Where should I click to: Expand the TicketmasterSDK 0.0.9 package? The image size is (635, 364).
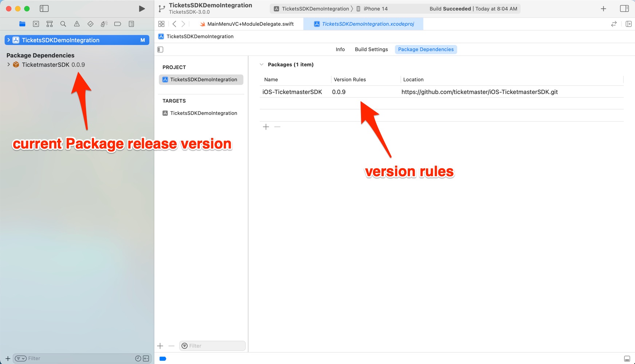[8, 64]
